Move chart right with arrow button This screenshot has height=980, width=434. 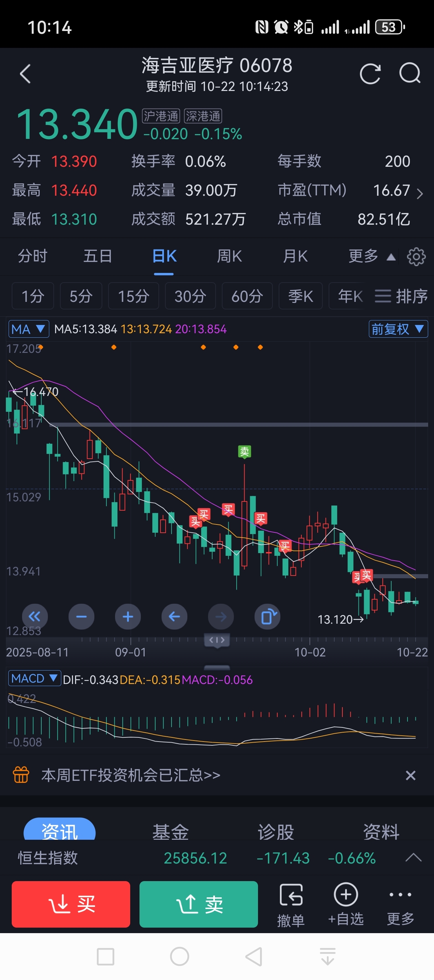(x=221, y=616)
